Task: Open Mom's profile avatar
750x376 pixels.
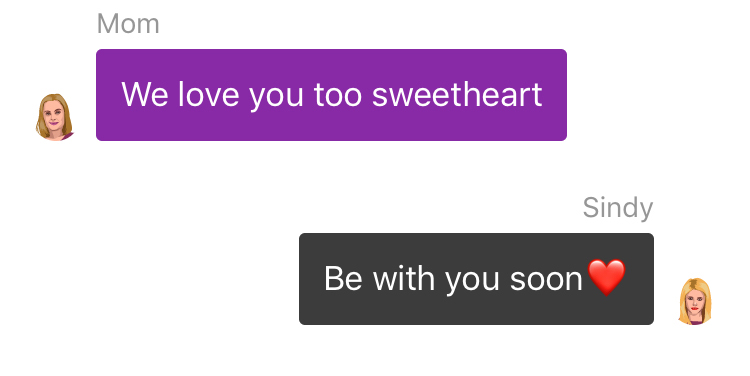Action: click(x=55, y=117)
